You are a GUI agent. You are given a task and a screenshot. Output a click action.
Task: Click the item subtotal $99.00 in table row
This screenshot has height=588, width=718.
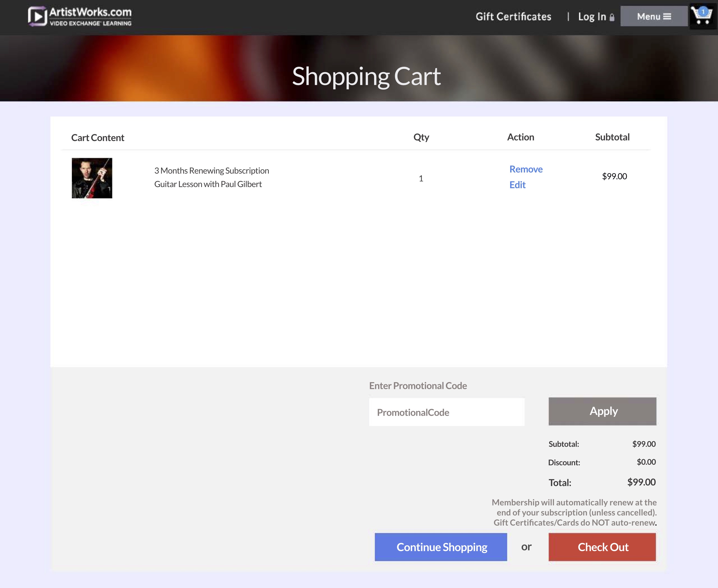tap(614, 176)
